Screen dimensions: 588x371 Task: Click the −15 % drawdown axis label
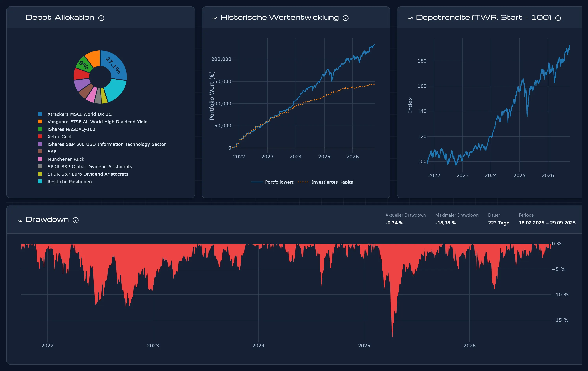[x=560, y=320]
